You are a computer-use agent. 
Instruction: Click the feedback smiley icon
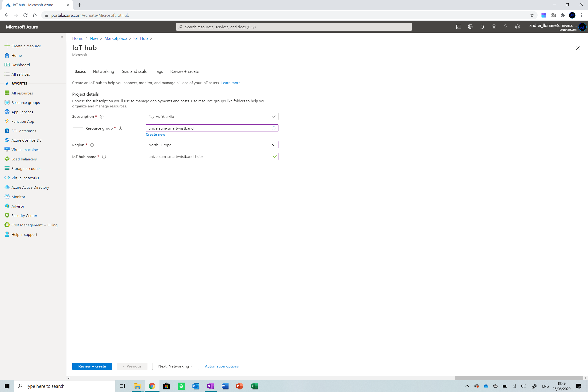tap(518, 27)
